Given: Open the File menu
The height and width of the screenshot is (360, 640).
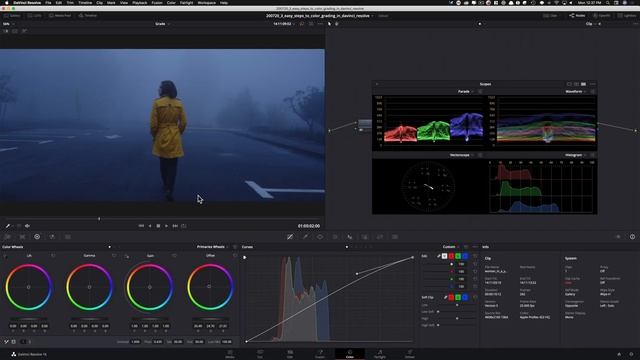Looking at the screenshot, I should 48,2.
